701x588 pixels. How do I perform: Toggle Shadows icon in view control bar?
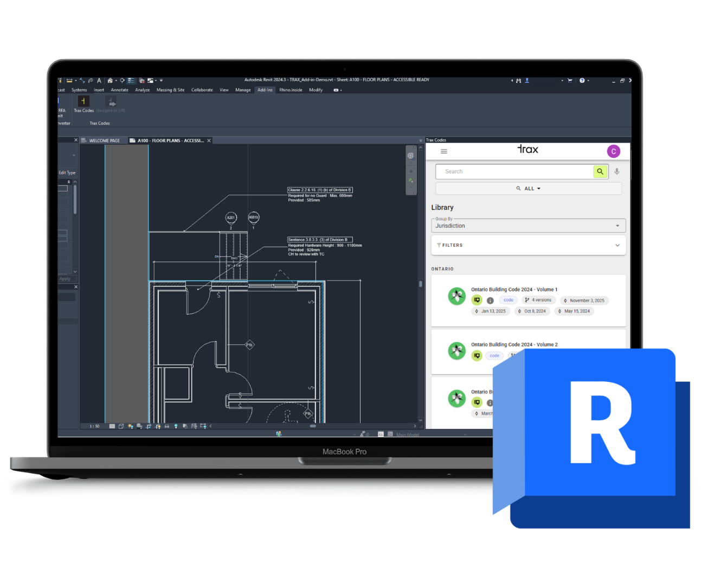139,426
